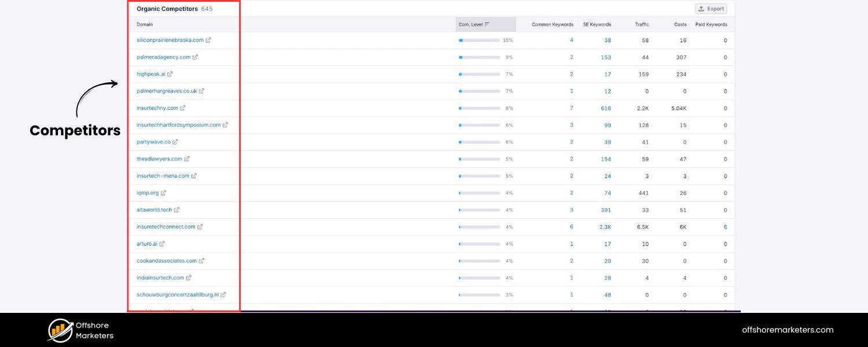This screenshot has height=347, width=868.
Task: Click the Export button
Action: click(x=711, y=8)
